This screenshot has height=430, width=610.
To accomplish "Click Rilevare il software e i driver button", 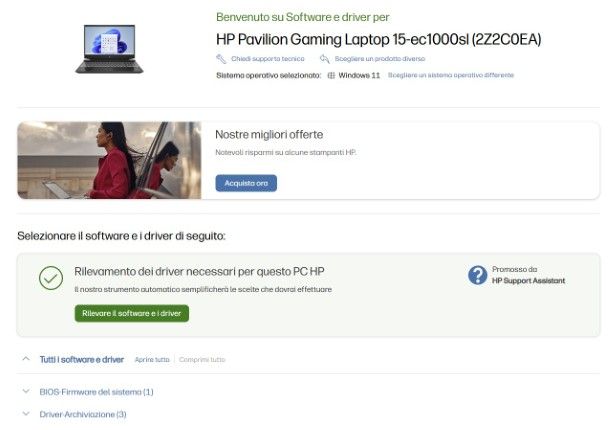I will (x=132, y=313).
